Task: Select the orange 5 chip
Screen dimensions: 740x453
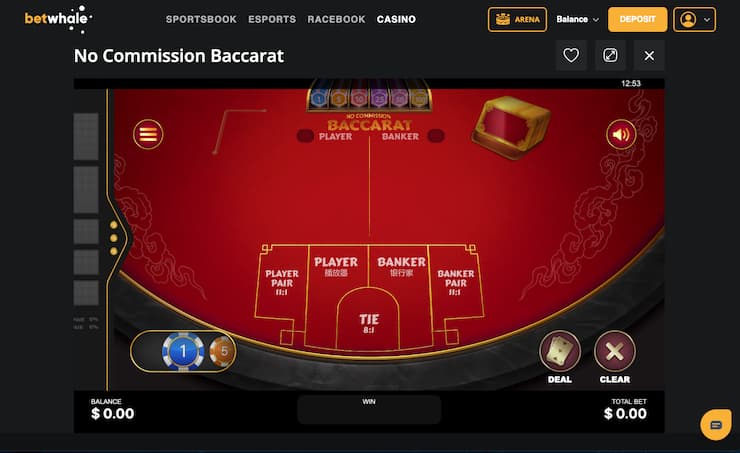Action: click(x=223, y=351)
